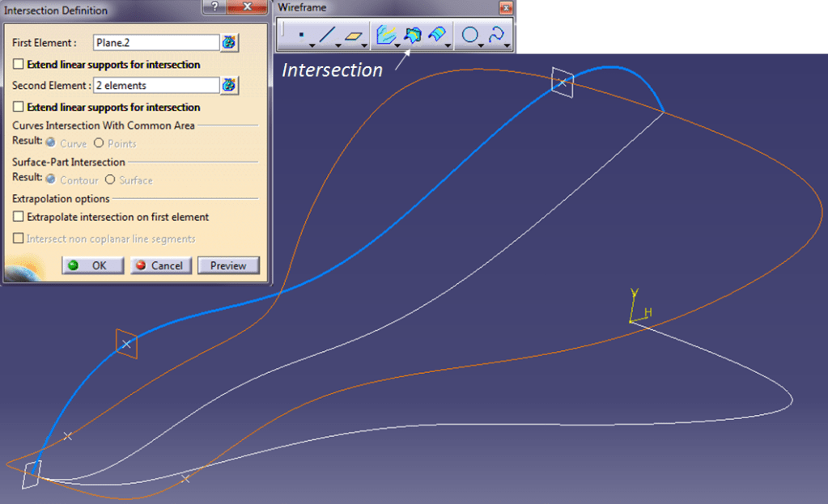This screenshot has width=828, height=504.
Task: Activate the Intersection tool icon
Action: [x=413, y=36]
